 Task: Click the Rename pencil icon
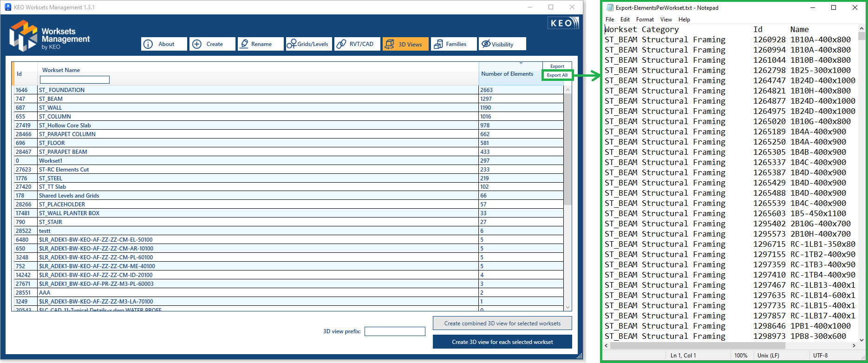[244, 44]
